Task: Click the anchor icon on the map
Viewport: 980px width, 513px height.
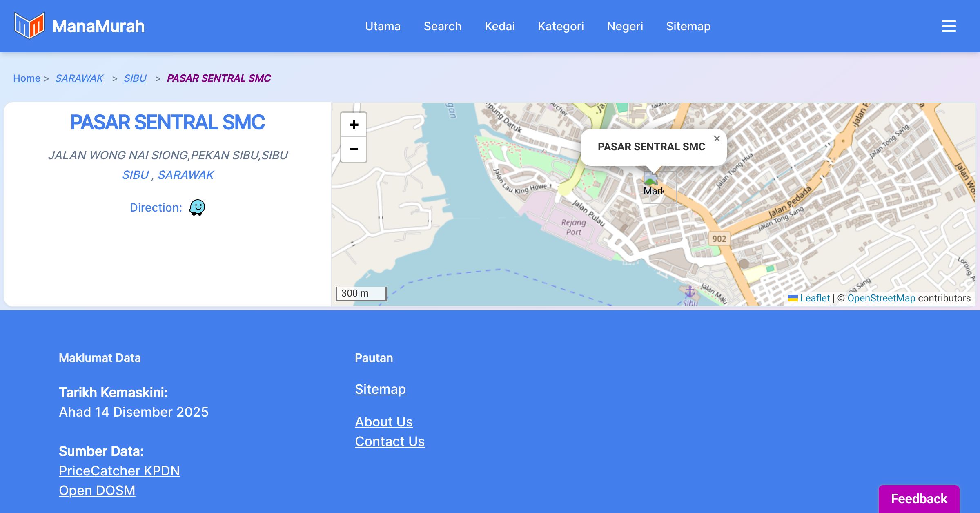Action: tap(690, 292)
